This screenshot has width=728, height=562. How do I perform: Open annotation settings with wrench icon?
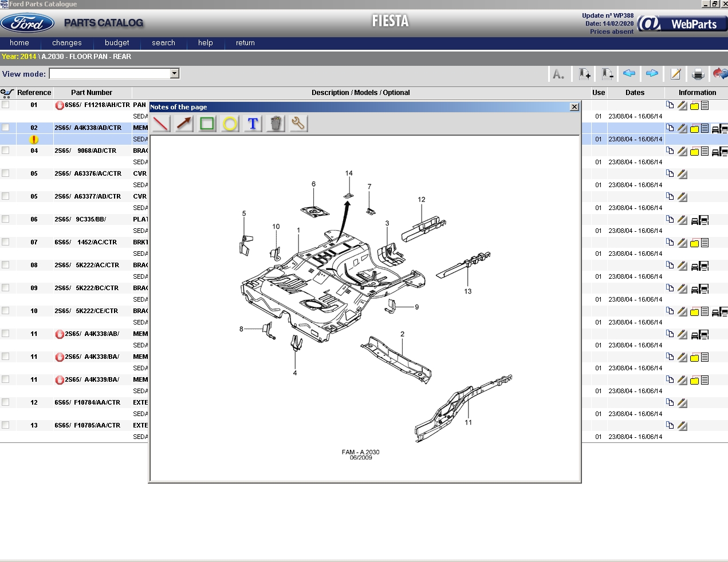[x=298, y=124]
